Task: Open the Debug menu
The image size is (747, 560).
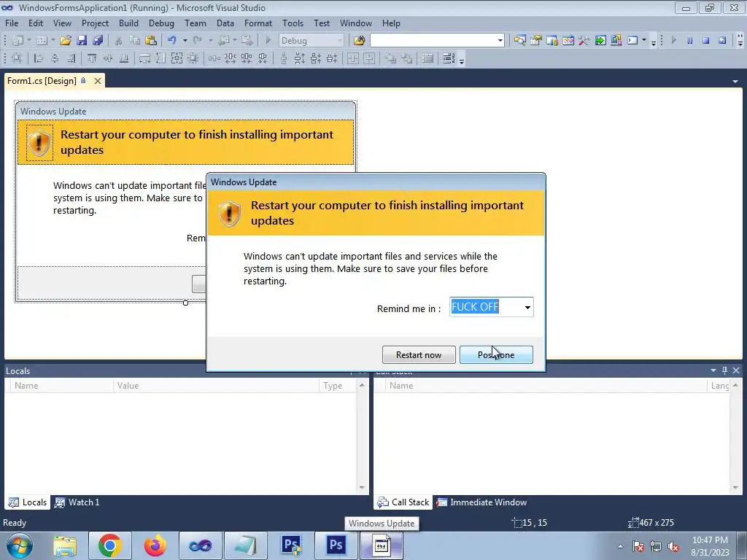Action: (x=161, y=23)
